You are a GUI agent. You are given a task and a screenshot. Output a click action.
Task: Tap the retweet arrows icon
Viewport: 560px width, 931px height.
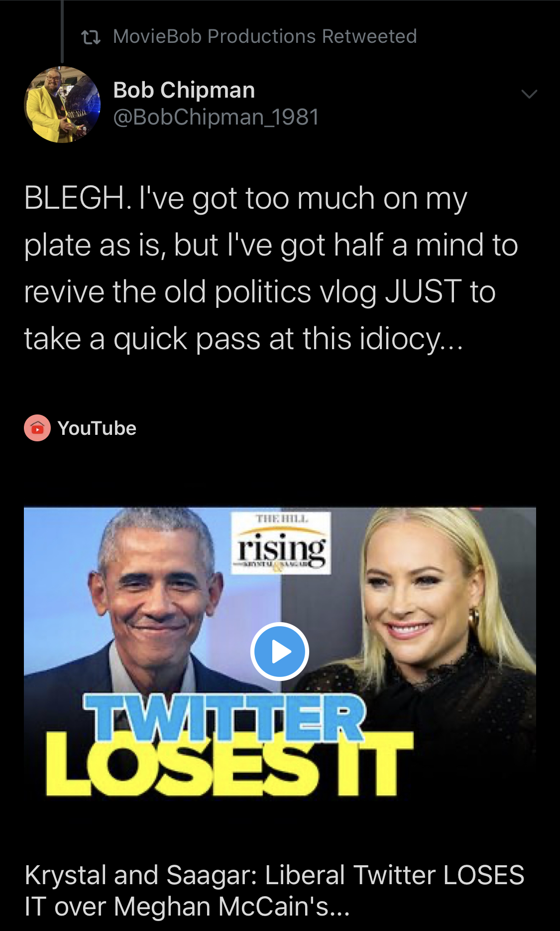91,37
